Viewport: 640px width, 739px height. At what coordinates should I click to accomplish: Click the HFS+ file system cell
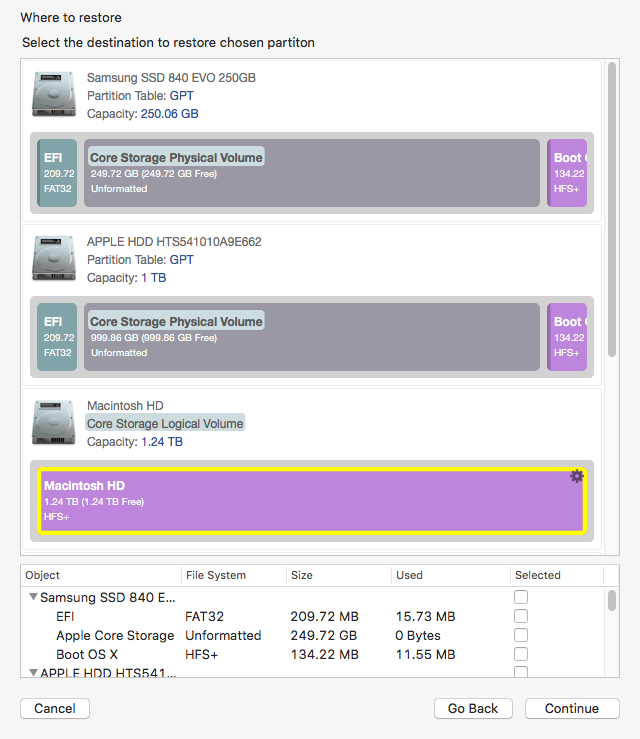click(x=202, y=654)
